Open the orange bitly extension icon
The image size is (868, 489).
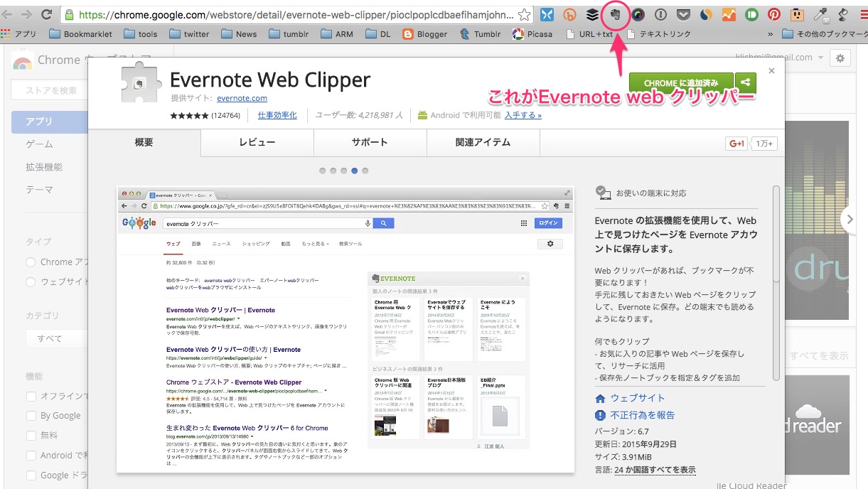tap(569, 14)
